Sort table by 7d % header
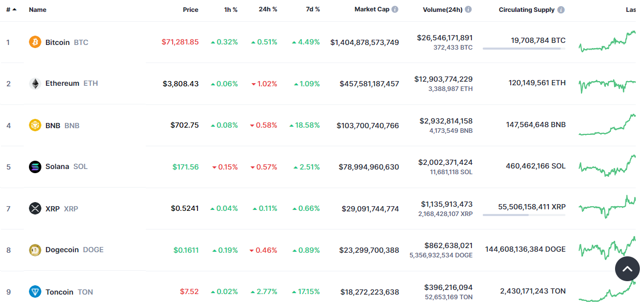 [x=312, y=9]
